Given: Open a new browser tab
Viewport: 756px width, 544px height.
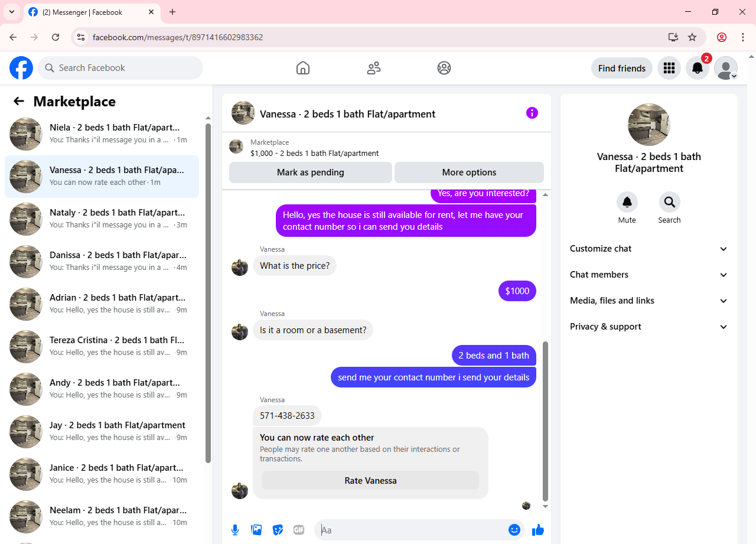Looking at the screenshot, I should coord(172,12).
